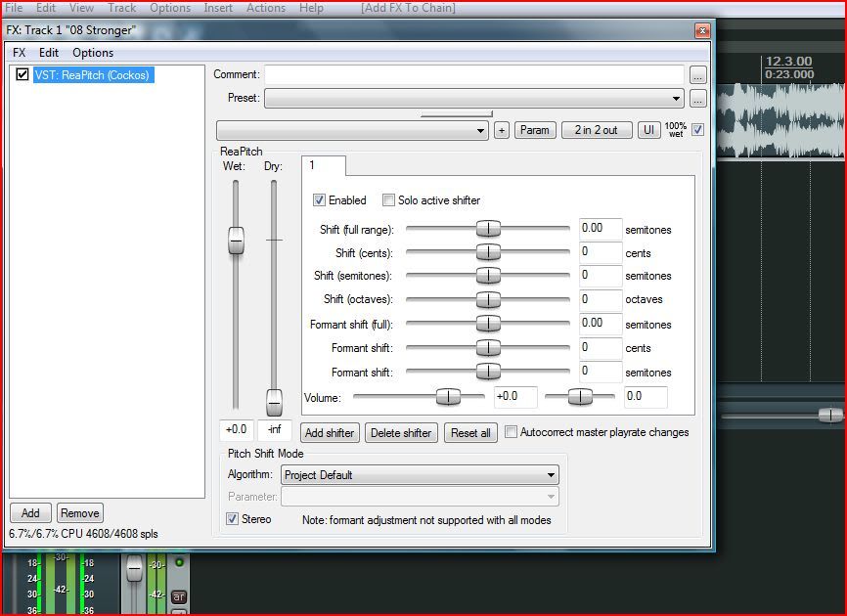Click the Reset all button

pyautogui.click(x=470, y=433)
